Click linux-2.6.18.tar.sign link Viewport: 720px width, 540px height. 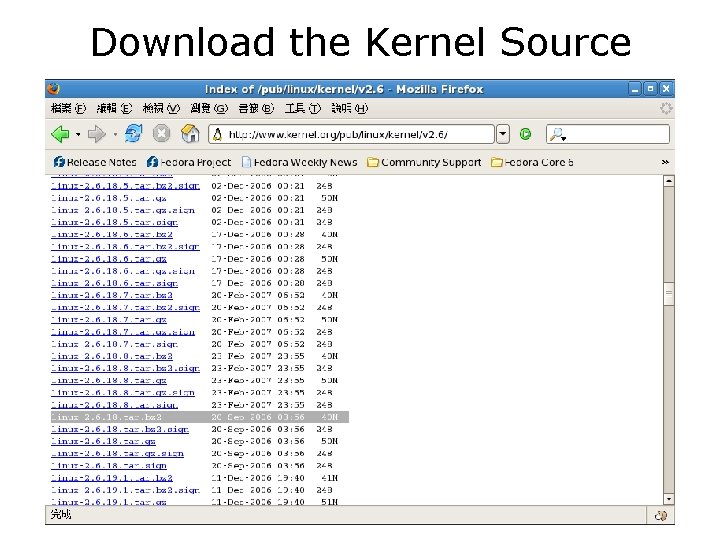coord(109,466)
